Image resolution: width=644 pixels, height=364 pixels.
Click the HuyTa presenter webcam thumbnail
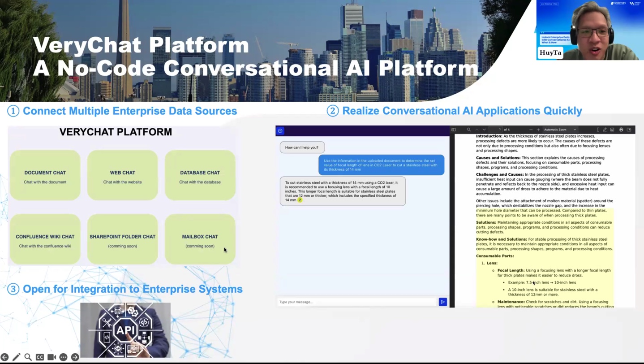pyautogui.click(x=590, y=30)
